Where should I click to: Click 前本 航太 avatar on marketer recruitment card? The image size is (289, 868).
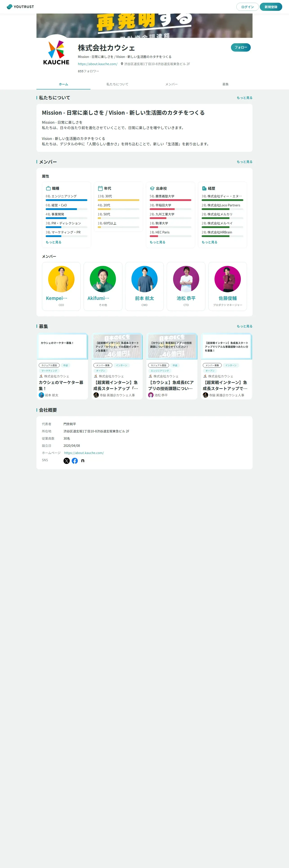click(41, 395)
